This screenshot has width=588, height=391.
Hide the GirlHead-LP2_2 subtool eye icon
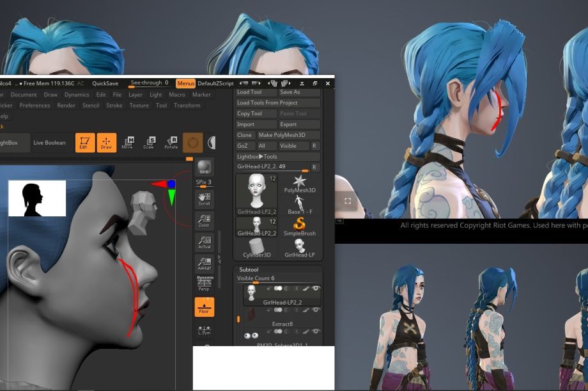(316, 289)
